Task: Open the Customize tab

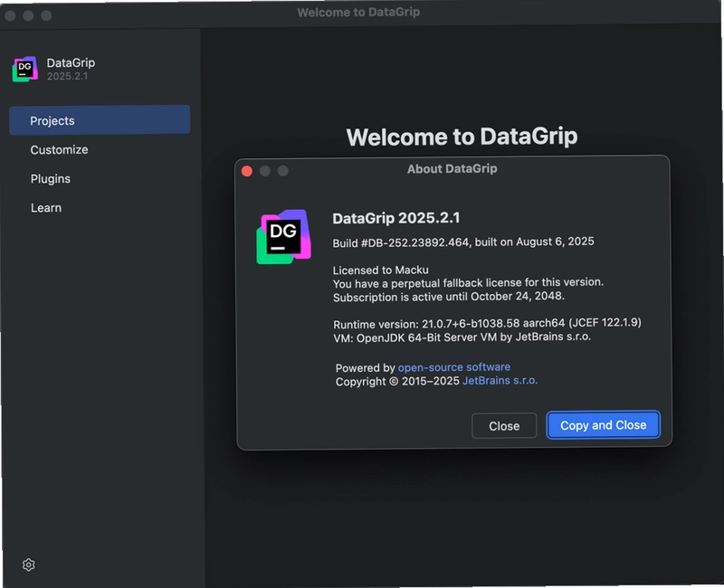Action: (59, 149)
